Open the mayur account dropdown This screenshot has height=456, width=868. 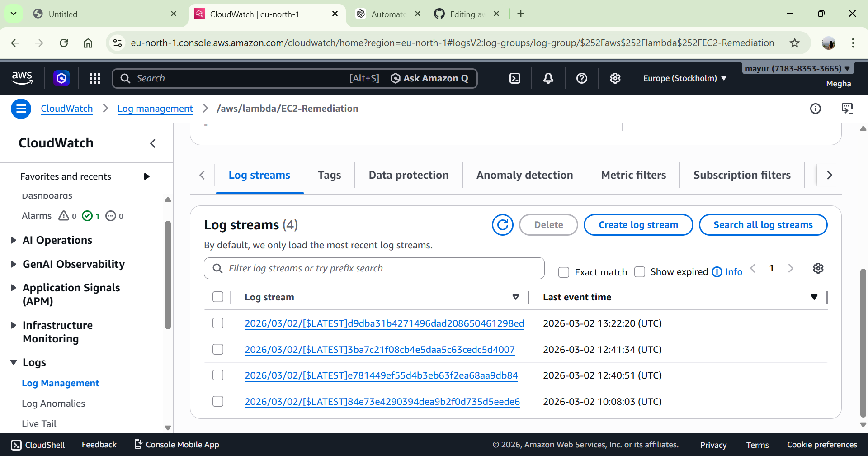[798, 69]
